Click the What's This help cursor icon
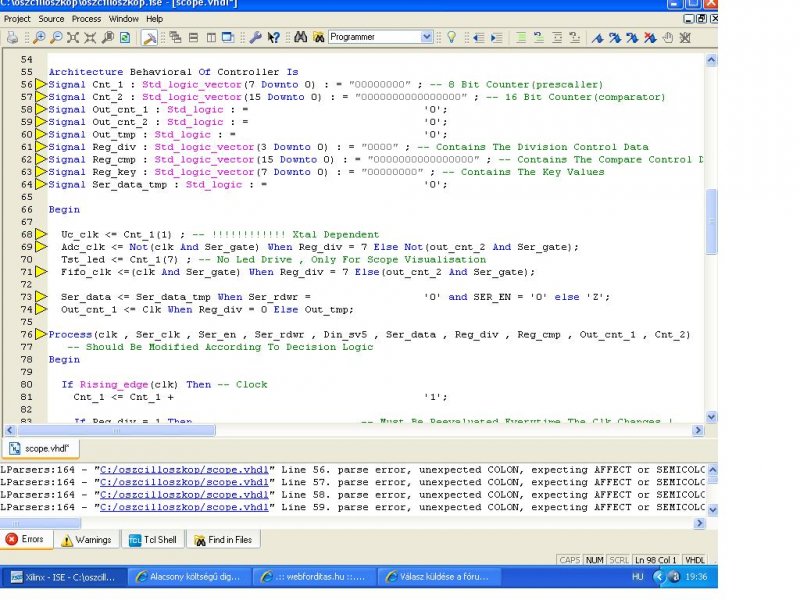The height and width of the screenshot is (600, 800). pos(273,37)
